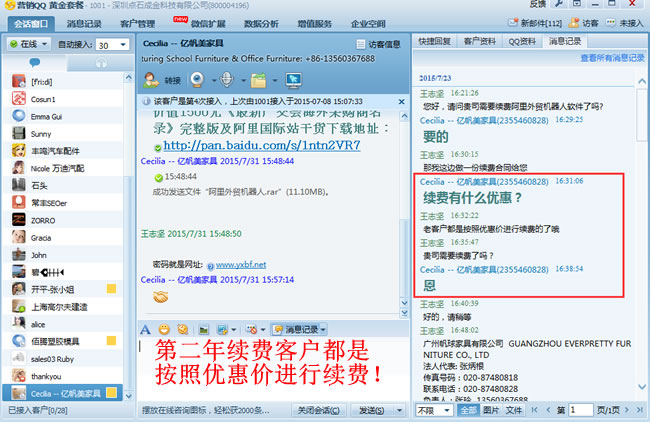Switch to 快捷回复 tab
The image size is (650, 422).
click(434, 41)
